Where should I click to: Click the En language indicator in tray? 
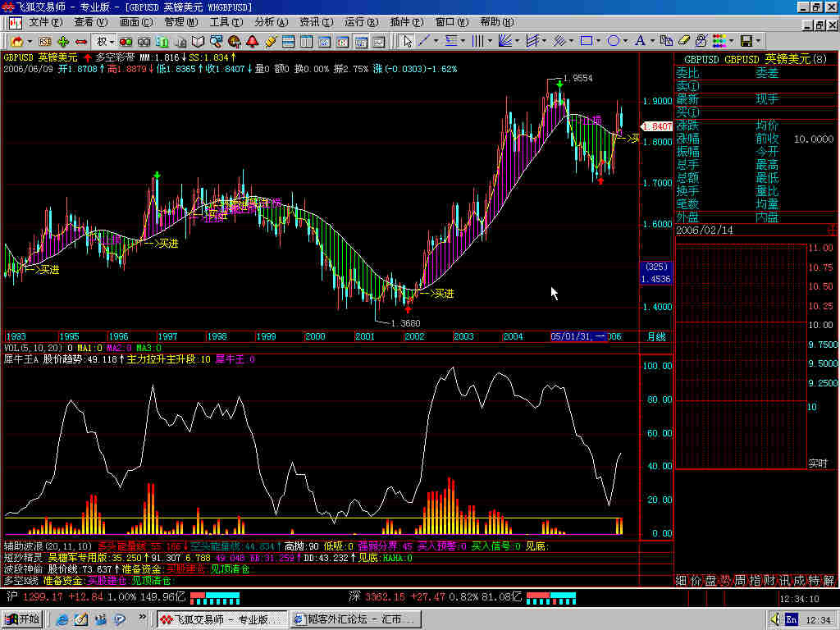(x=791, y=619)
